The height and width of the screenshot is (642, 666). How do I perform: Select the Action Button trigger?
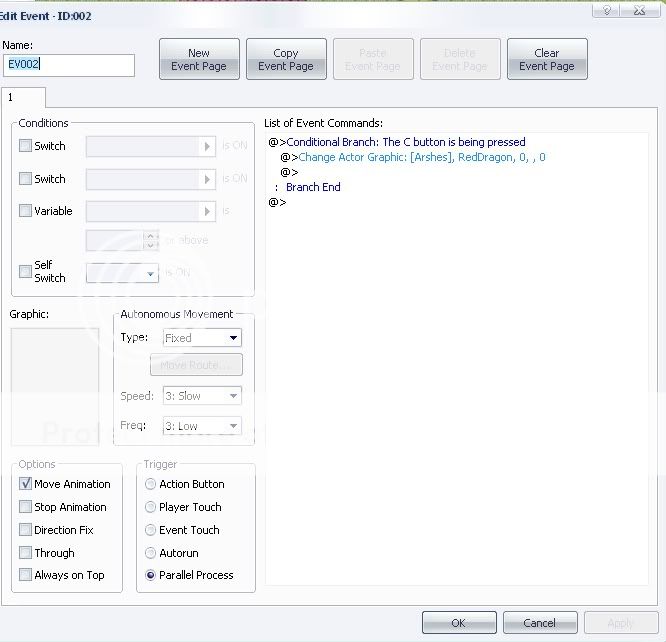[151, 484]
